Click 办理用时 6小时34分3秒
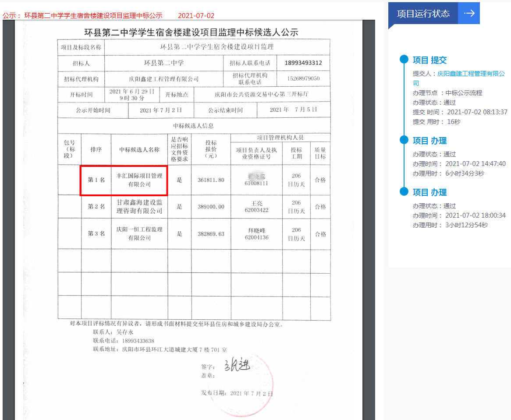The width and height of the screenshot is (511, 420). coord(448,173)
